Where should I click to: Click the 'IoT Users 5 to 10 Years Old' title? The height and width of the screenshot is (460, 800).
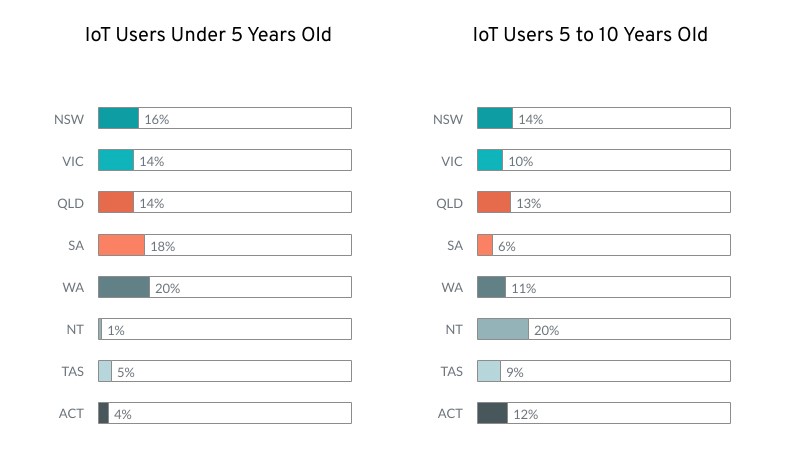pyautogui.click(x=590, y=35)
